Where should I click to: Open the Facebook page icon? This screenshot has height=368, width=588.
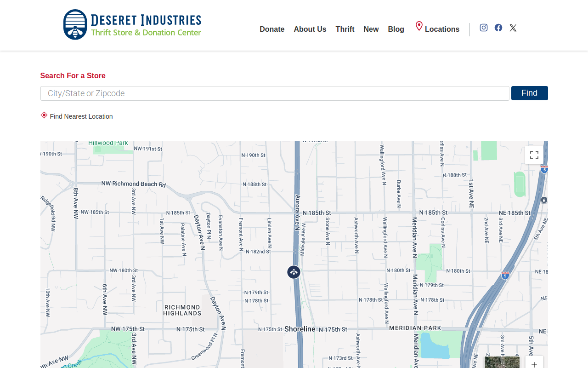coord(498,28)
